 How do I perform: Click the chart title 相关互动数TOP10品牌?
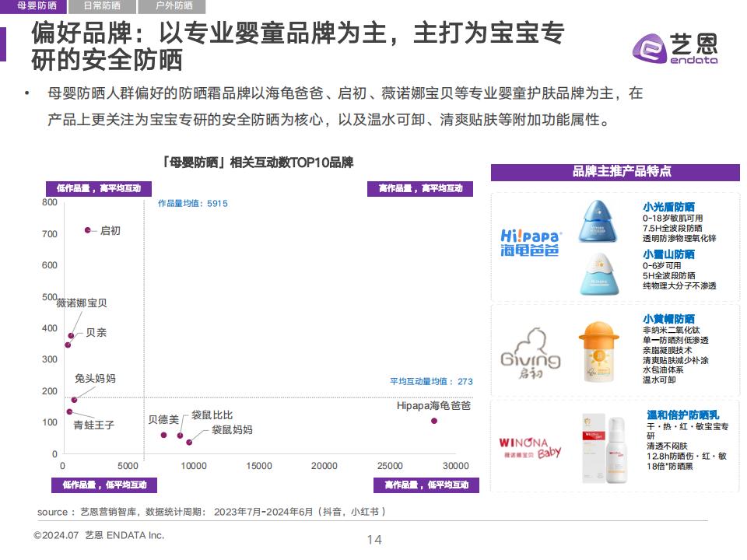click(258, 163)
